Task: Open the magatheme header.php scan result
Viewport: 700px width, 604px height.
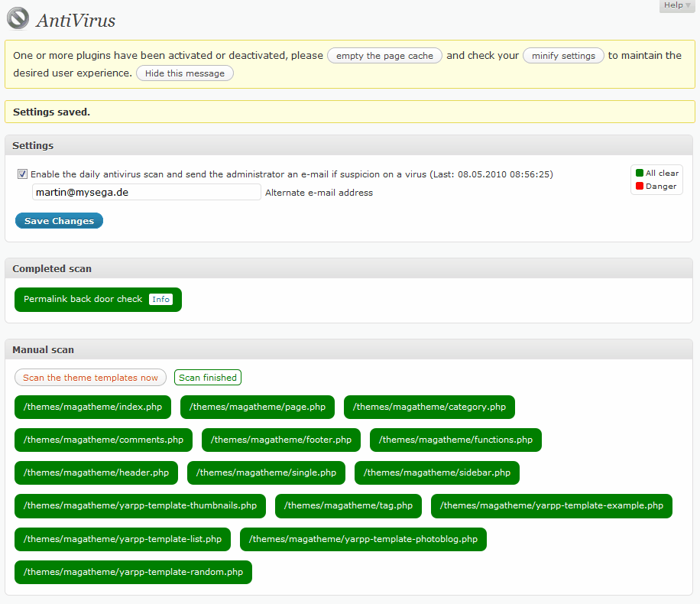Action: [96, 472]
